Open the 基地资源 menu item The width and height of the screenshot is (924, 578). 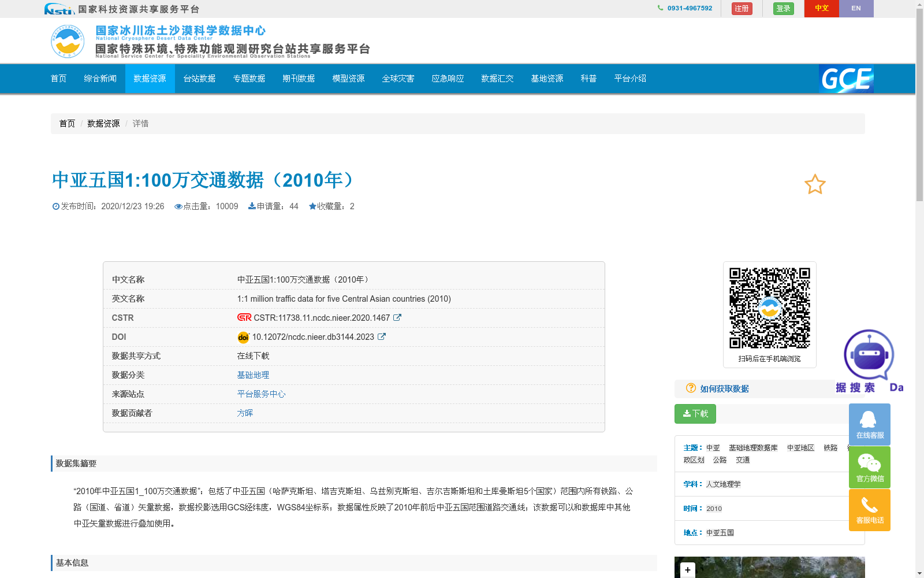547,79
